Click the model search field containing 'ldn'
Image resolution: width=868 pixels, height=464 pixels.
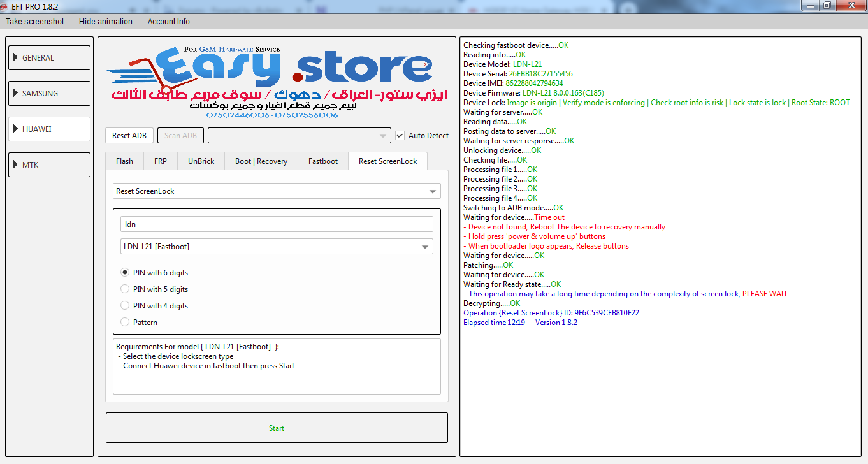tap(277, 224)
